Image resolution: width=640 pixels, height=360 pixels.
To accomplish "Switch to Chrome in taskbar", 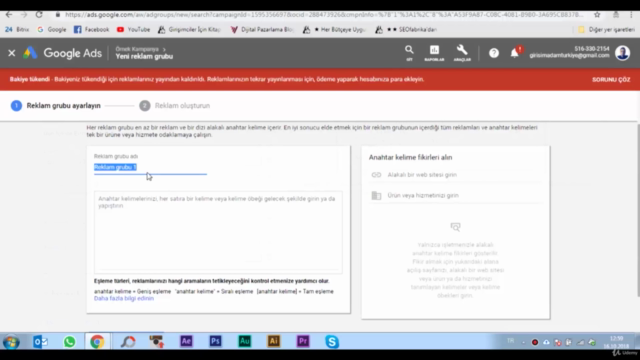I will coord(97,342).
